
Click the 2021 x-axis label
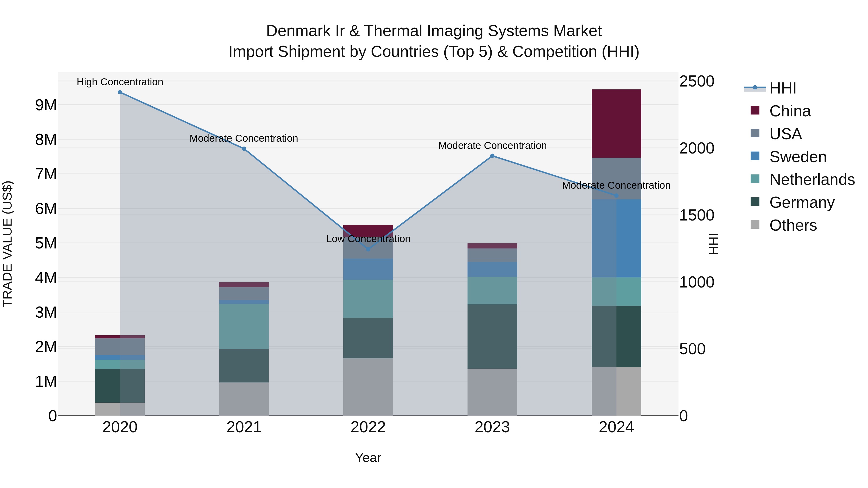pos(244,428)
